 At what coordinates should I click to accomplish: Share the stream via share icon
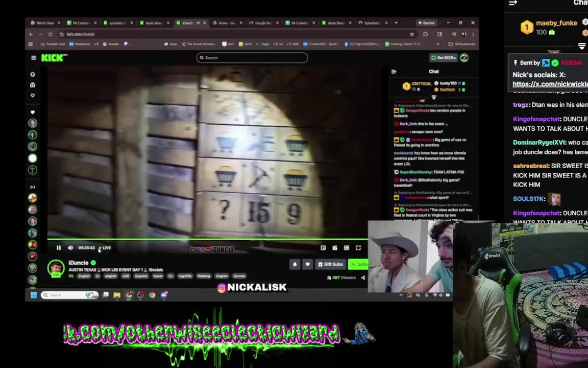[363, 278]
